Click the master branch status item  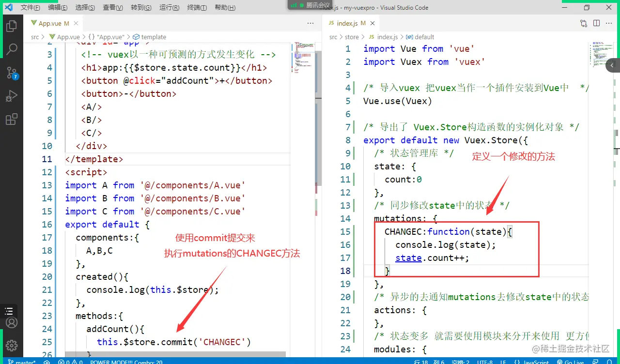22,362
